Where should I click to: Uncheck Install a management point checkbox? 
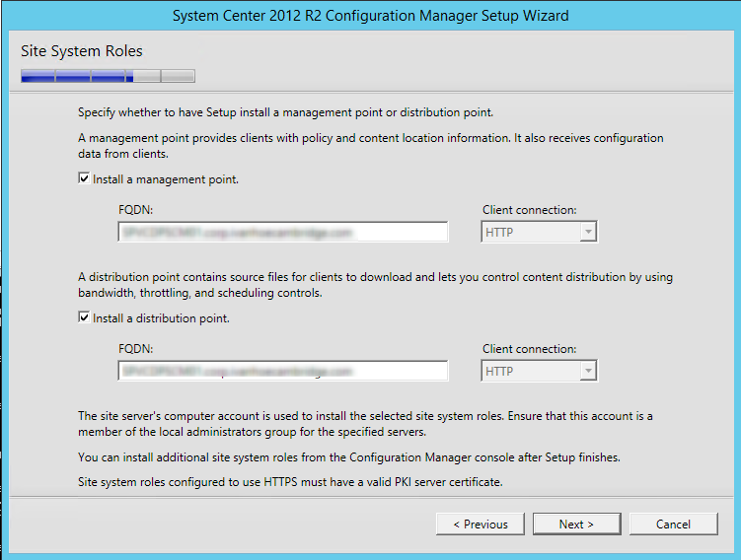[x=84, y=178]
